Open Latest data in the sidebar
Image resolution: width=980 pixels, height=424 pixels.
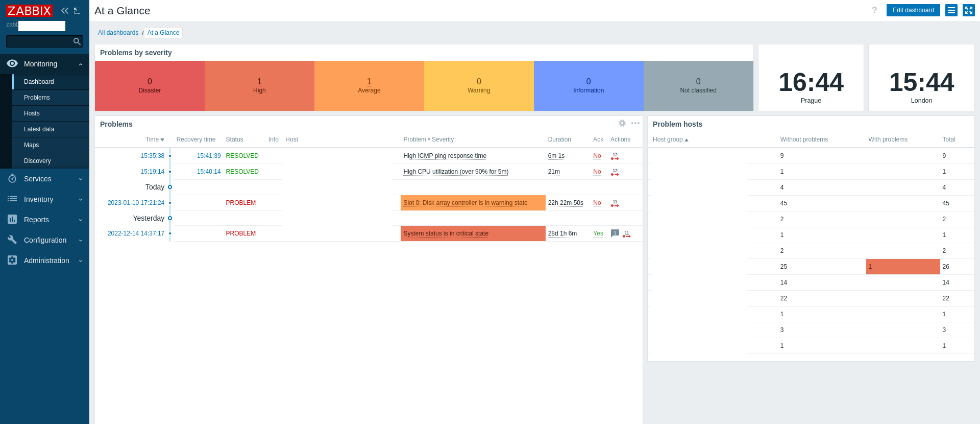pos(51,129)
